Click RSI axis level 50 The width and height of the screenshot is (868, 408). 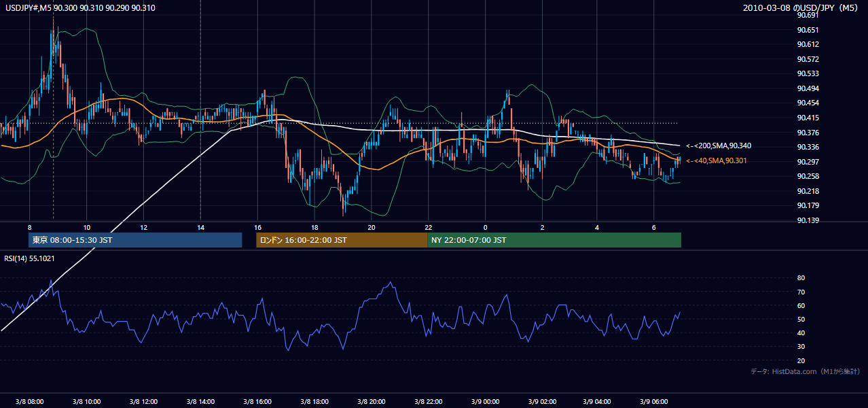tap(801, 319)
